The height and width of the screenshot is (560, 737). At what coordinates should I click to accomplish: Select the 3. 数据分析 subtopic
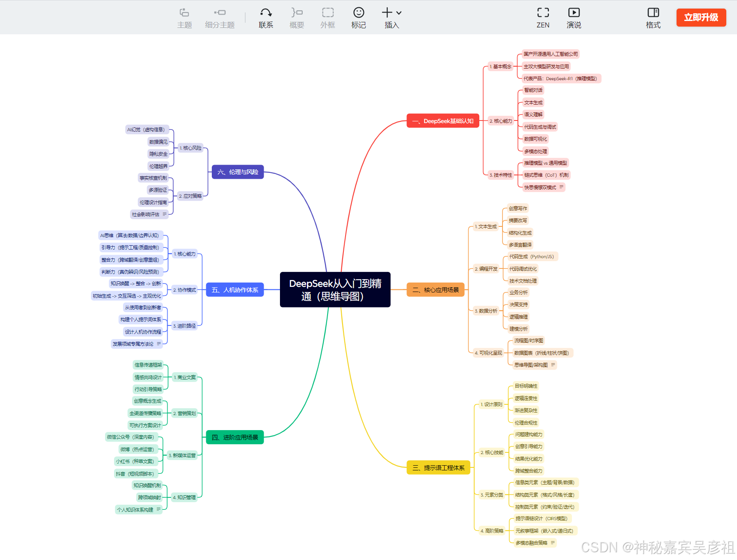[486, 311]
